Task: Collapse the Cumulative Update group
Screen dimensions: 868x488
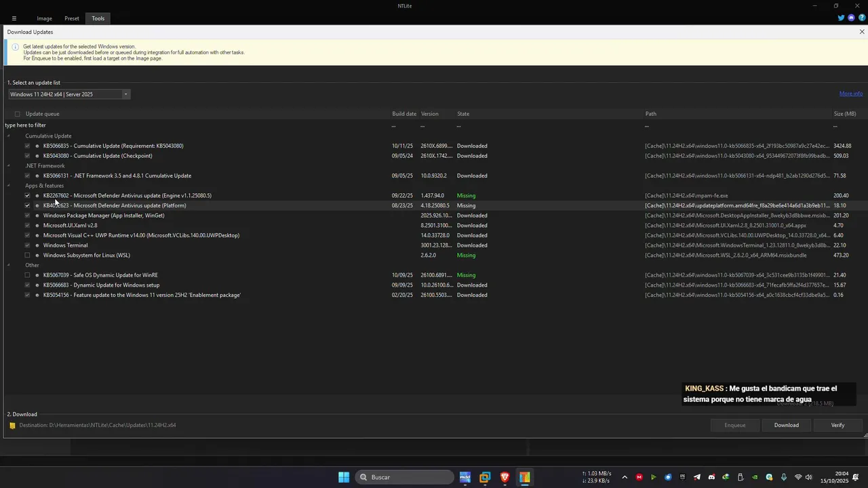Action: pyautogui.click(x=9, y=136)
